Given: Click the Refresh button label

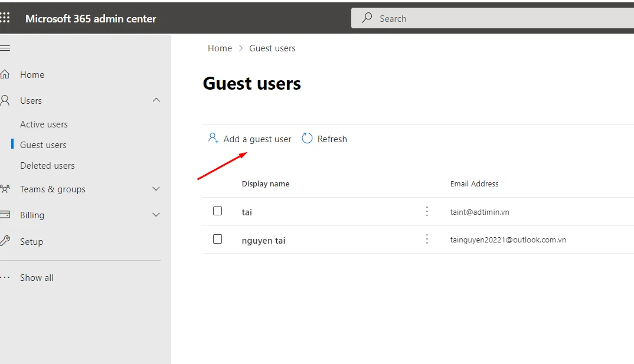Looking at the screenshot, I should (x=332, y=139).
